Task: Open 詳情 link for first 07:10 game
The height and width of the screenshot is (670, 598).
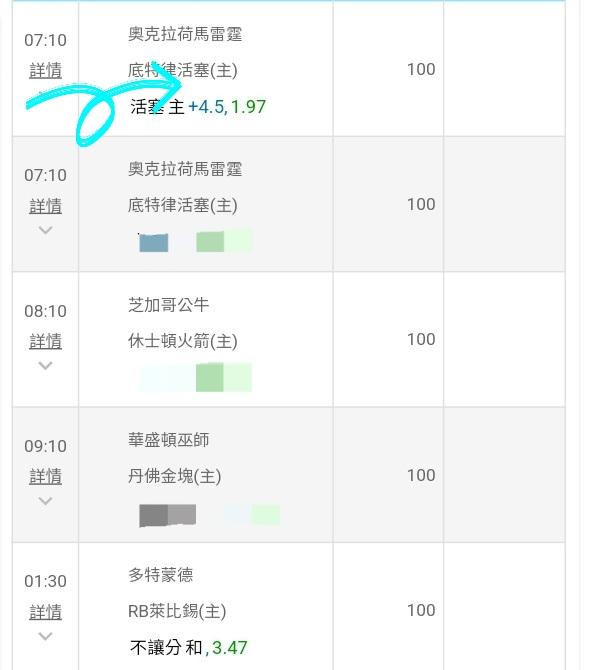Action: coord(45,71)
